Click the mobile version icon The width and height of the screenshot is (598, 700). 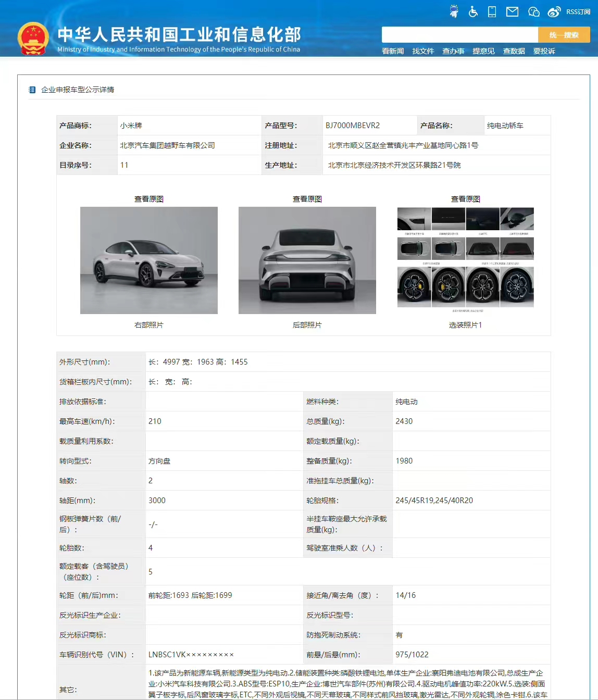click(492, 11)
